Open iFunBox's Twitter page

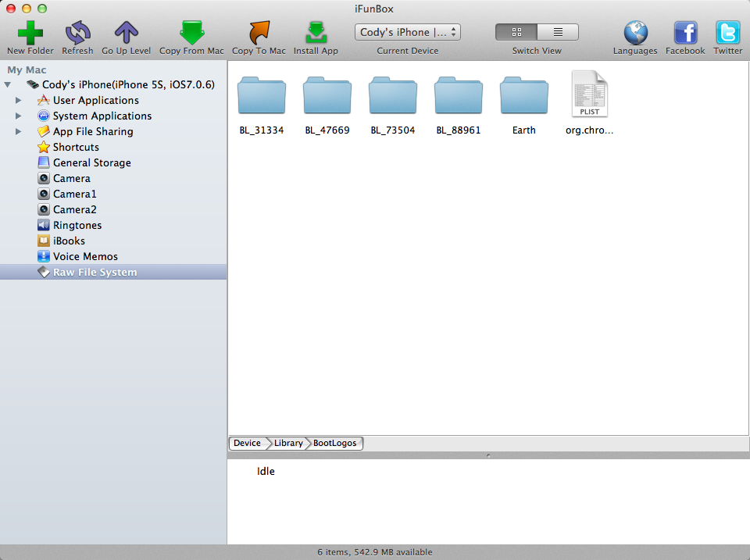[727, 34]
